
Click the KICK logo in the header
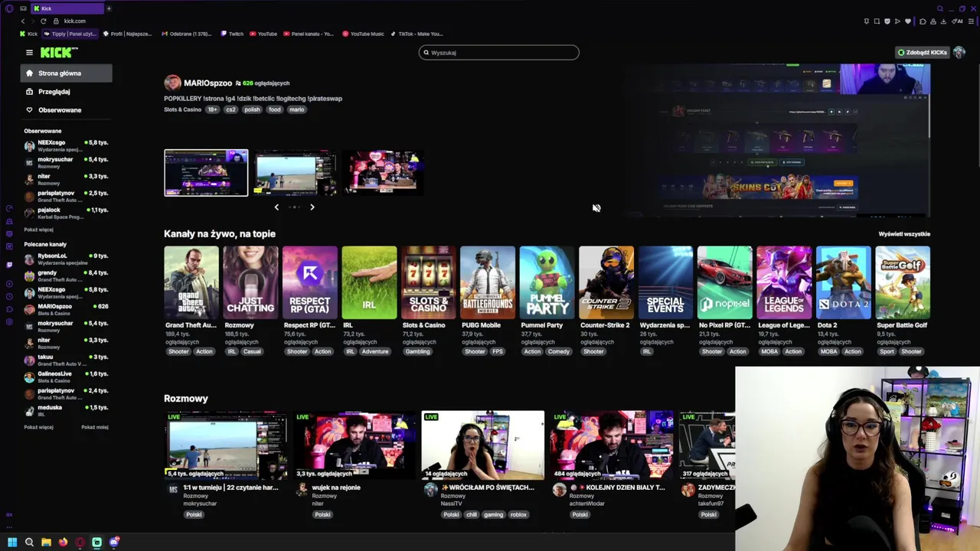click(x=59, y=52)
